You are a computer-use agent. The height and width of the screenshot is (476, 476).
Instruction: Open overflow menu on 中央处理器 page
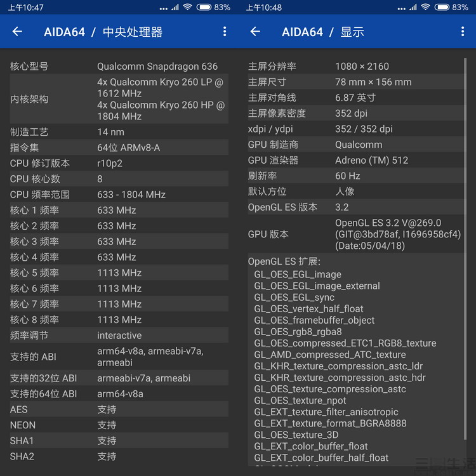(x=224, y=32)
